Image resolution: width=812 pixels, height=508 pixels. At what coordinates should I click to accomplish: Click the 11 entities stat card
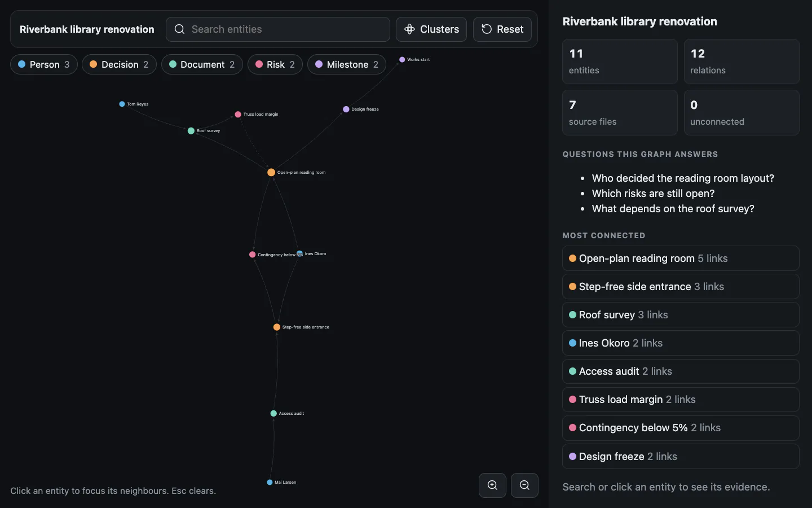[x=620, y=62]
